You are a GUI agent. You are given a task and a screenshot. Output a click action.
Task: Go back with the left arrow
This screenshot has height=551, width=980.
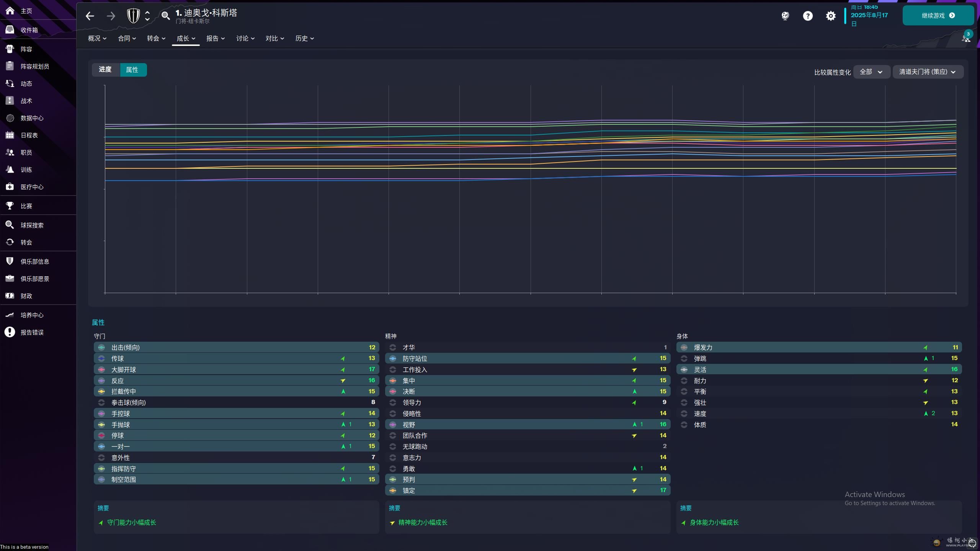click(90, 16)
